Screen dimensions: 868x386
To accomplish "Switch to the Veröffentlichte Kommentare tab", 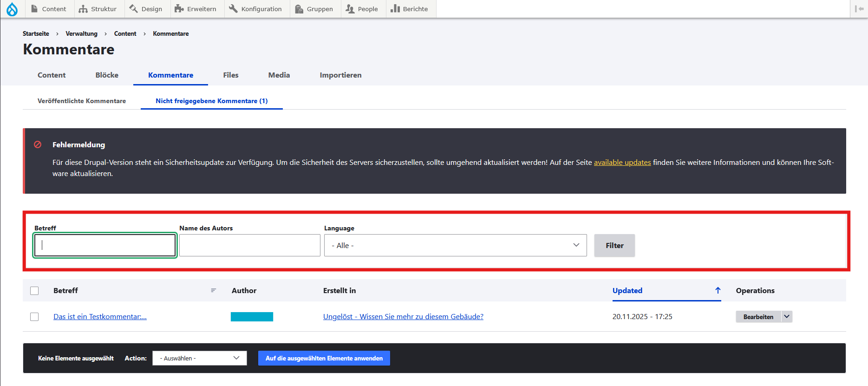I will tap(82, 101).
